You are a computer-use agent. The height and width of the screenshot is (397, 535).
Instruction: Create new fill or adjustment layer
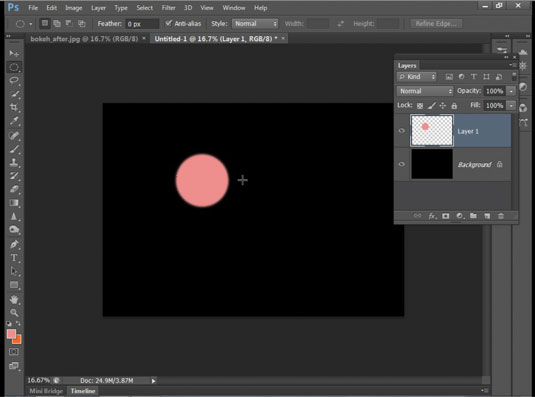[x=460, y=216]
